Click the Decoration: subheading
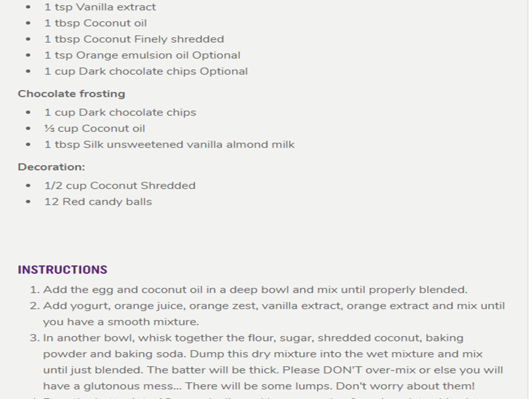532x399 pixels. (x=52, y=167)
